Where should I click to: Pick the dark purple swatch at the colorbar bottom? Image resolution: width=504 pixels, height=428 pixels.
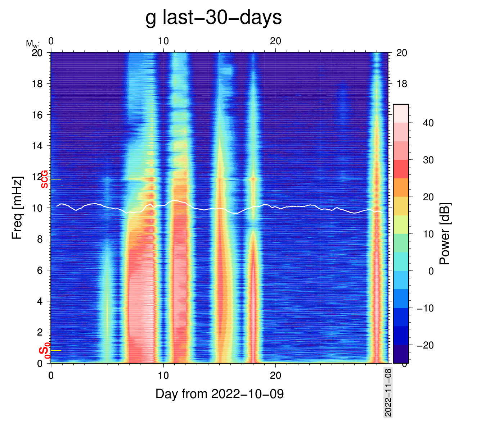[x=401, y=354]
